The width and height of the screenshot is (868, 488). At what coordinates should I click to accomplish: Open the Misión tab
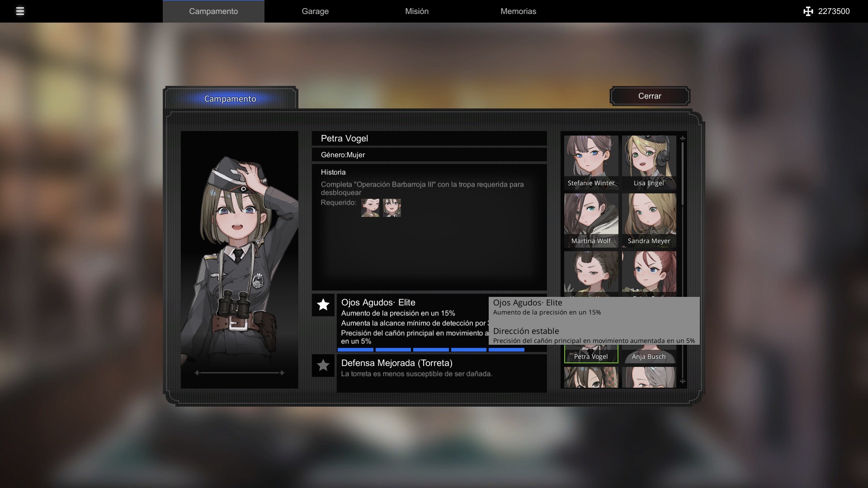click(416, 11)
